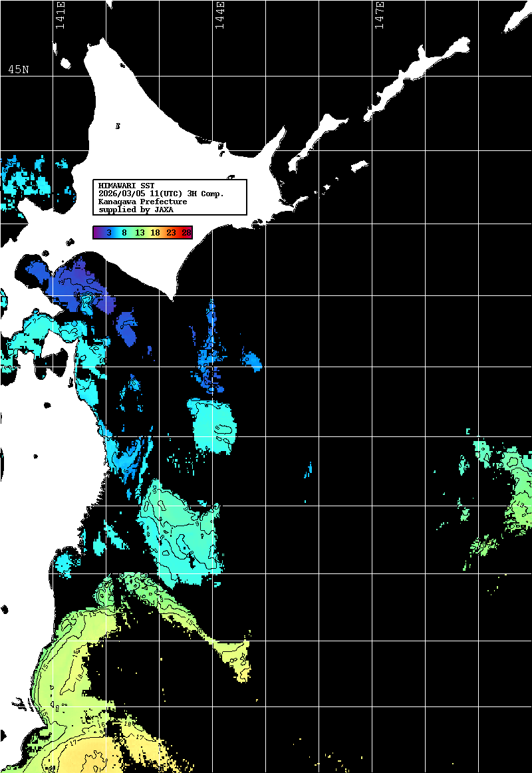Click the 141E longitude label

(61, 15)
